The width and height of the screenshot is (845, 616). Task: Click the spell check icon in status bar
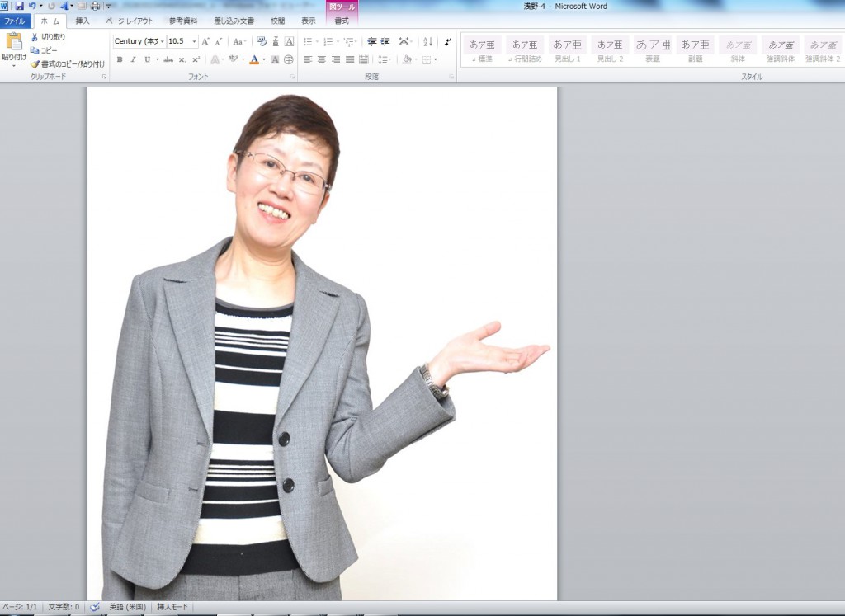(x=95, y=607)
